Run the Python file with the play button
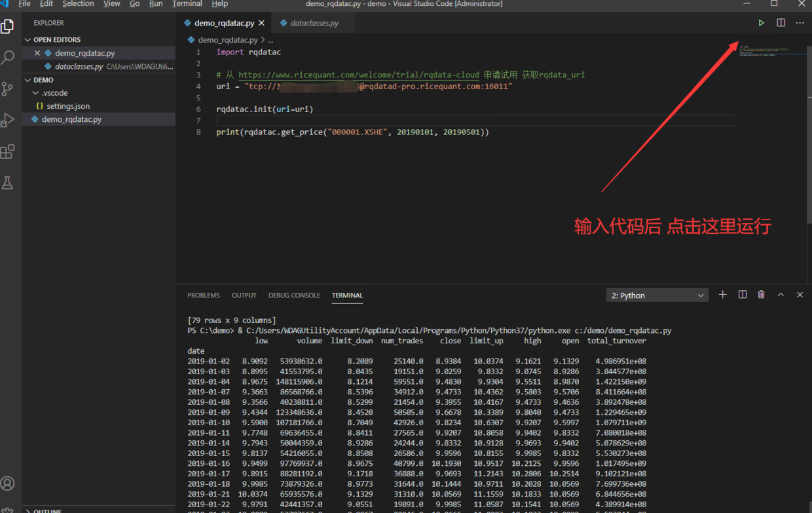 [x=761, y=22]
